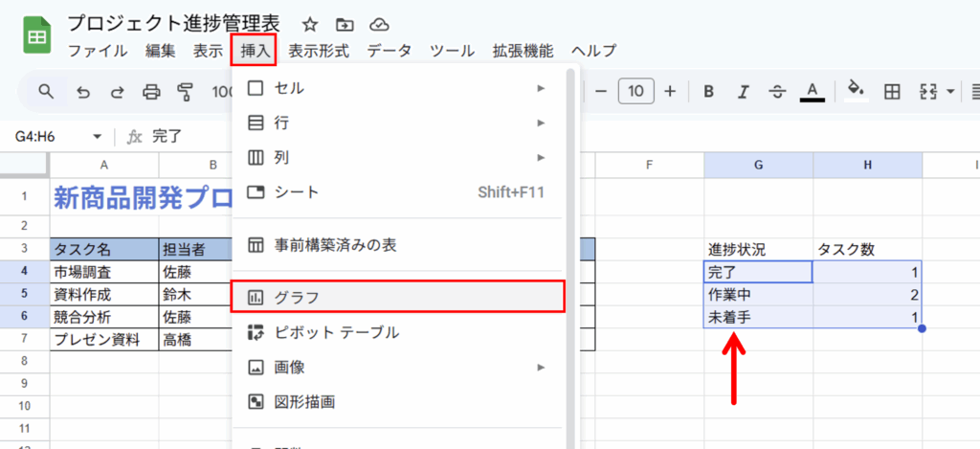Click the move to folder icon
Viewport: 980px width, 449px height.
[345, 25]
